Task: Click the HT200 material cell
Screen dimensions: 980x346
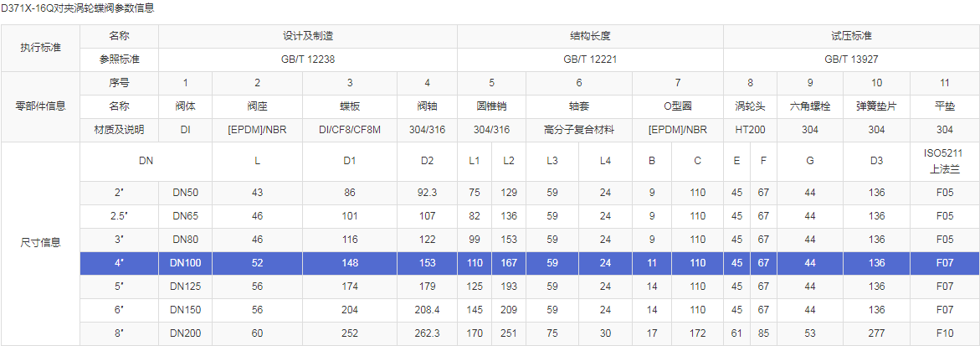Action: 750,130
